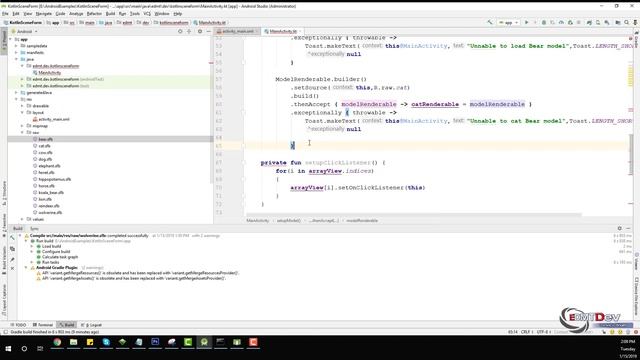Expand the mipmap folder
Screen dimensions: 640x360
pyautogui.click(x=22, y=126)
